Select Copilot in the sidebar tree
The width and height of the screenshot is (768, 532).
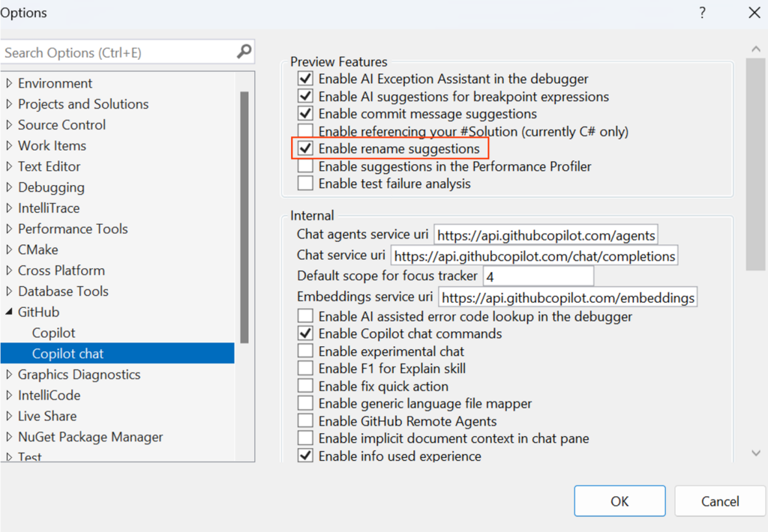coord(53,333)
